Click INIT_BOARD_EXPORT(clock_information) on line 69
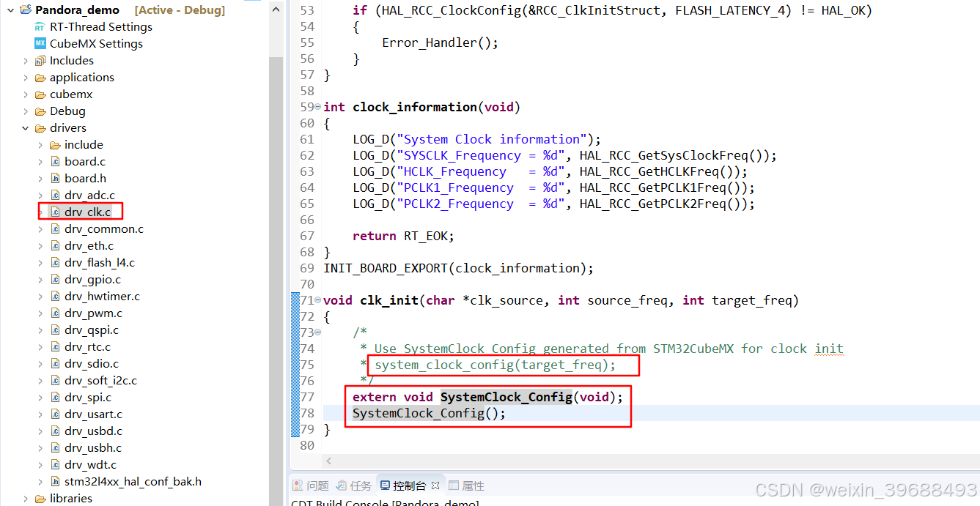This screenshot has width=980, height=506. (x=458, y=268)
